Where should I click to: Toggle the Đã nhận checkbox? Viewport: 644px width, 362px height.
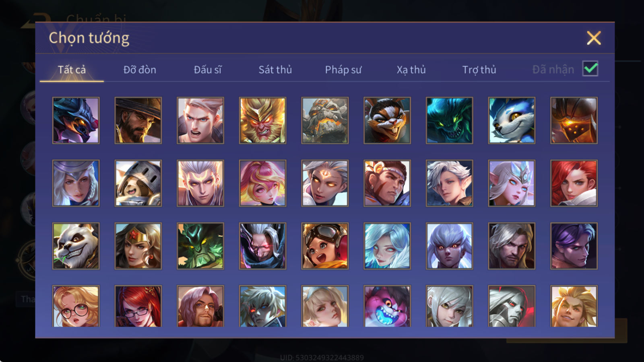(x=590, y=69)
